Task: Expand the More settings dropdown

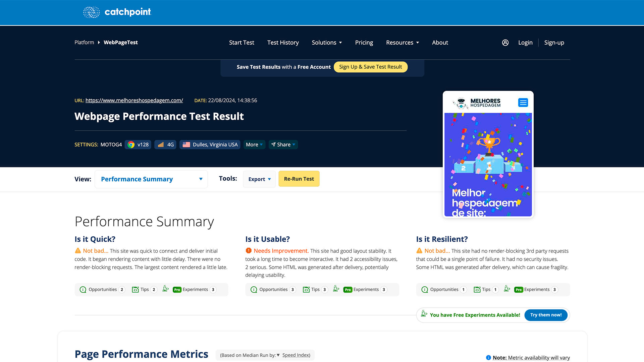Action: click(254, 144)
